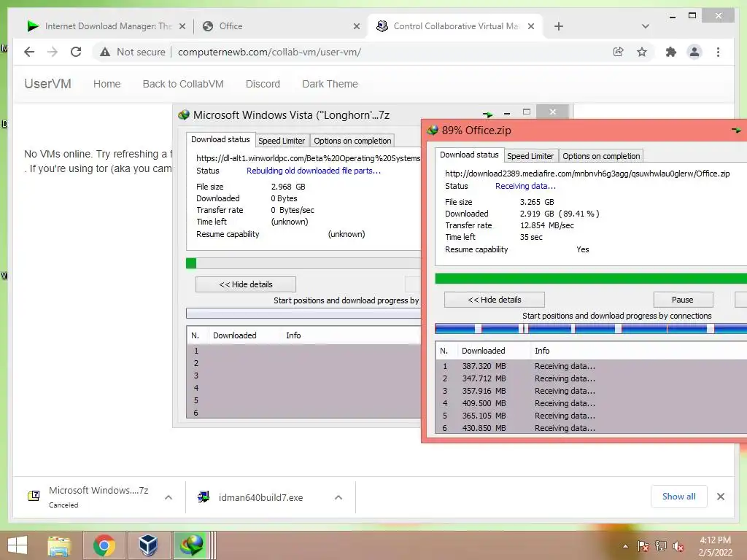Close the Control Collaborative Virtual Machine tab

[x=531, y=26]
